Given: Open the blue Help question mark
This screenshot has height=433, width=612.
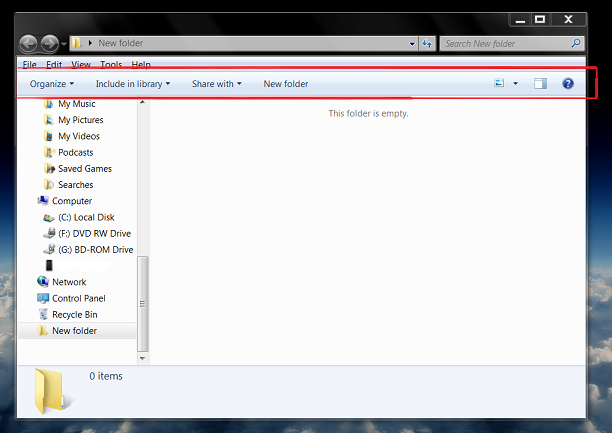Looking at the screenshot, I should point(568,83).
